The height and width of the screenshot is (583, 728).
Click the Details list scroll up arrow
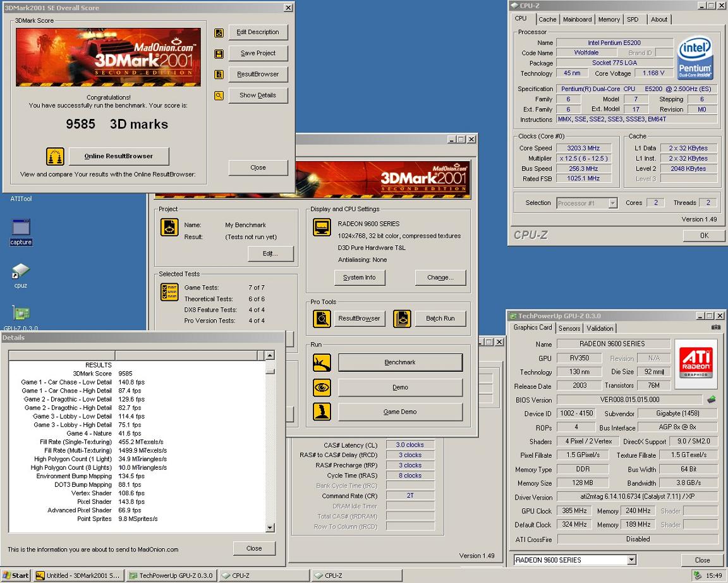[270, 356]
